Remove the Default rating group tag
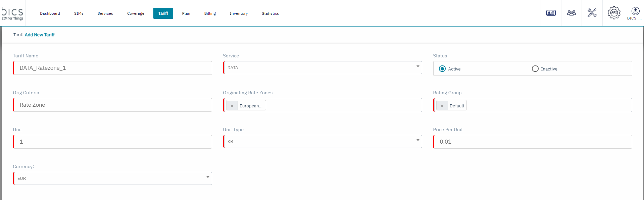 click(x=442, y=106)
